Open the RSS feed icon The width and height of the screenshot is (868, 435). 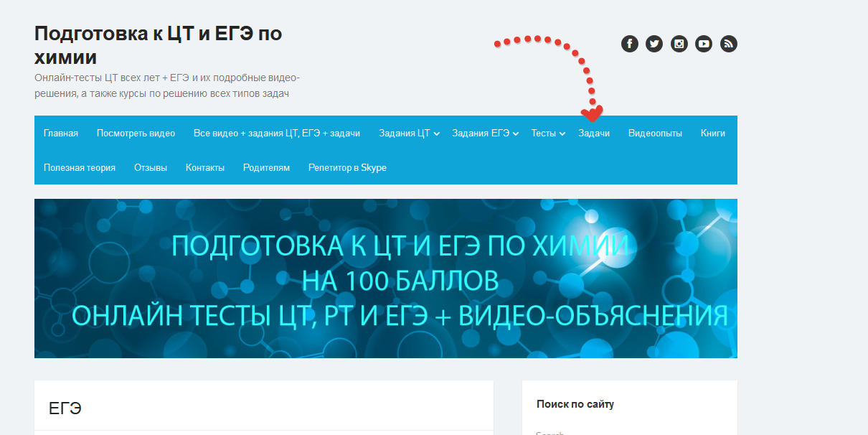coord(729,44)
